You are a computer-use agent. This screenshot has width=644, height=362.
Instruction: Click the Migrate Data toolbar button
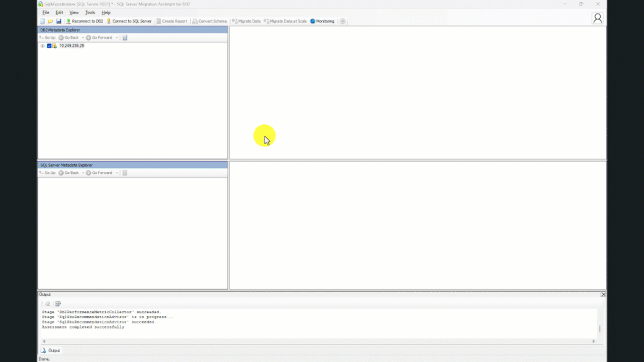tap(246, 21)
